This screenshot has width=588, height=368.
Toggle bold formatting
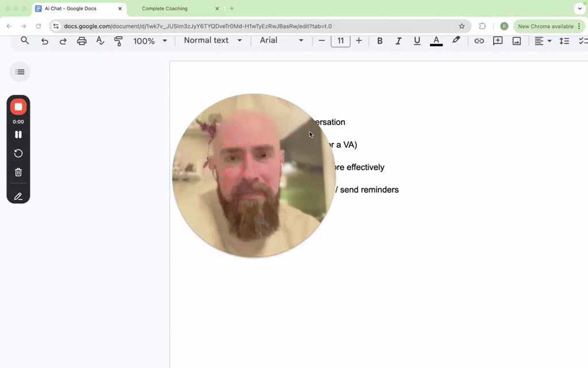pos(380,41)
